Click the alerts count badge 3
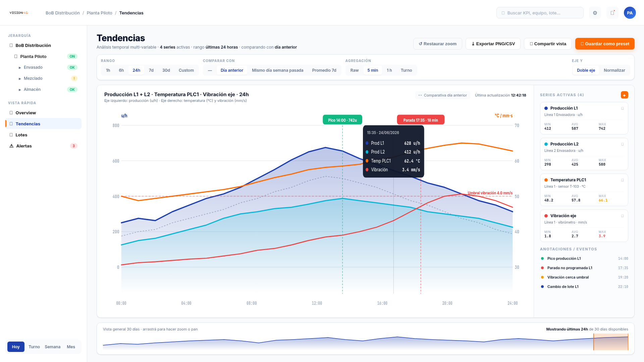 (x=74, y=146)
